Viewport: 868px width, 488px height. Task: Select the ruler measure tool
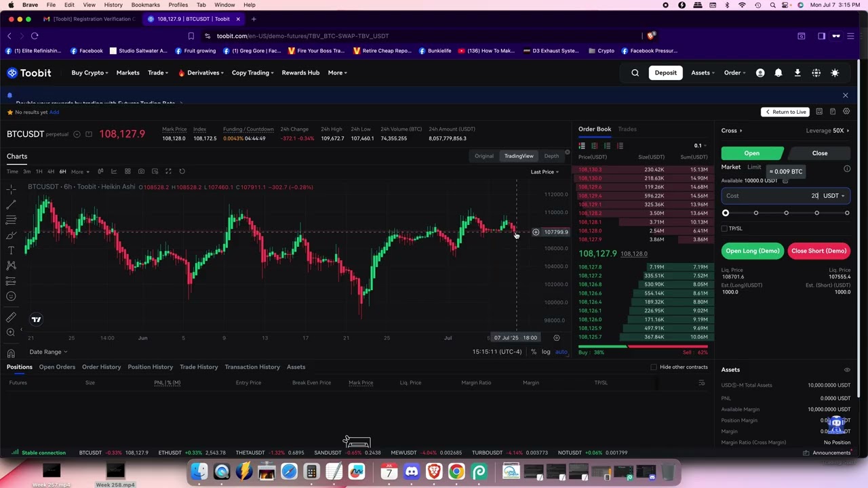tap(11, 317)
